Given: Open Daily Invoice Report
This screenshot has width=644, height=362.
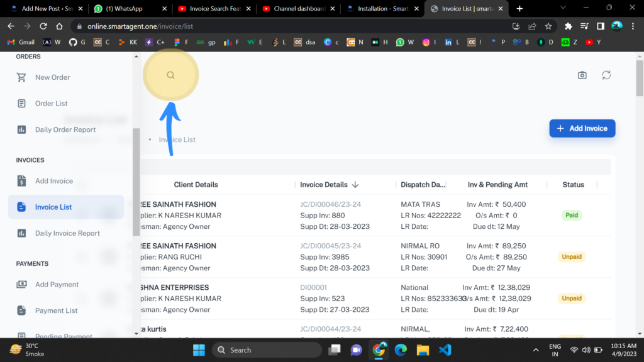Looking at the screenshot, I should pos(67,233).
